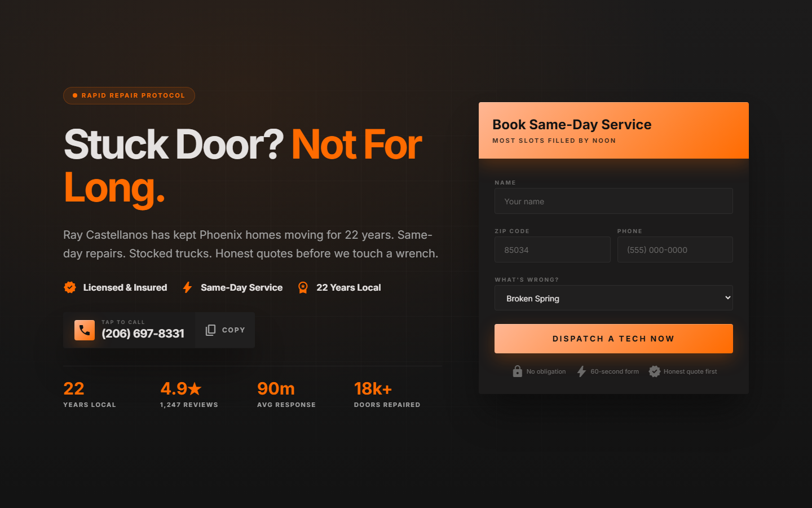Click the No obligation lock icon
812x508 pixels.
[517, 371]
